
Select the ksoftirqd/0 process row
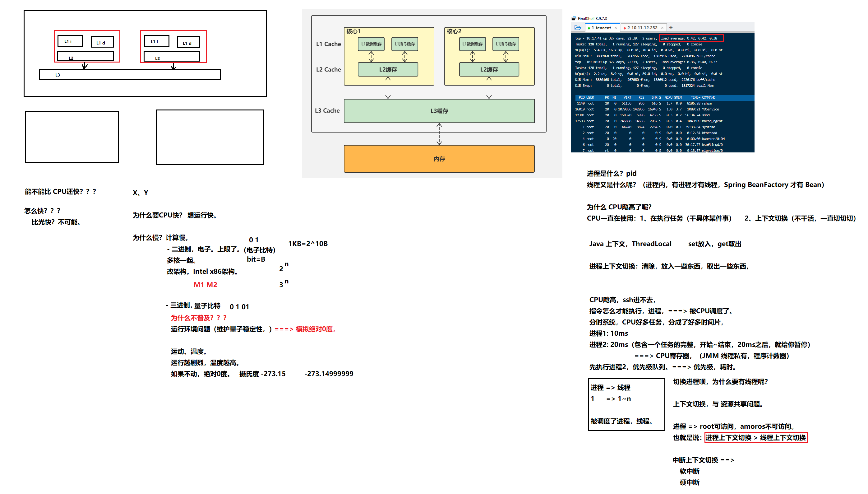click(662, 145)
